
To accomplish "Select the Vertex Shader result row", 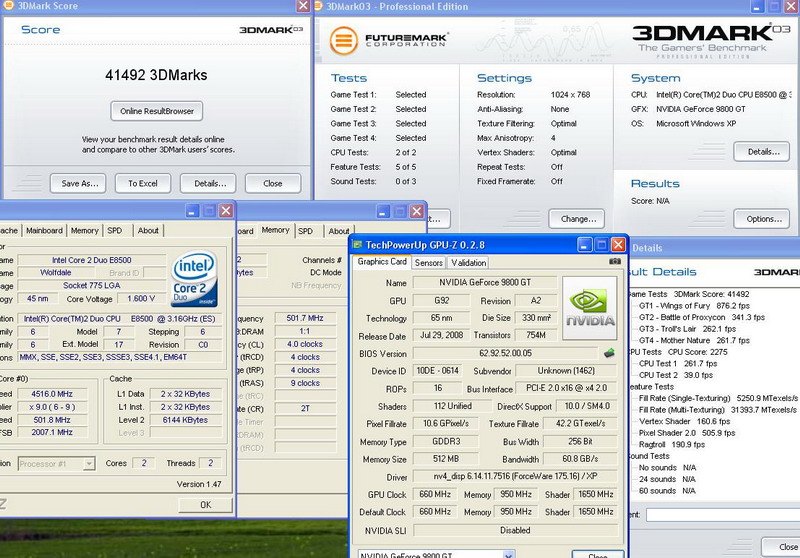I will (685, 421).
